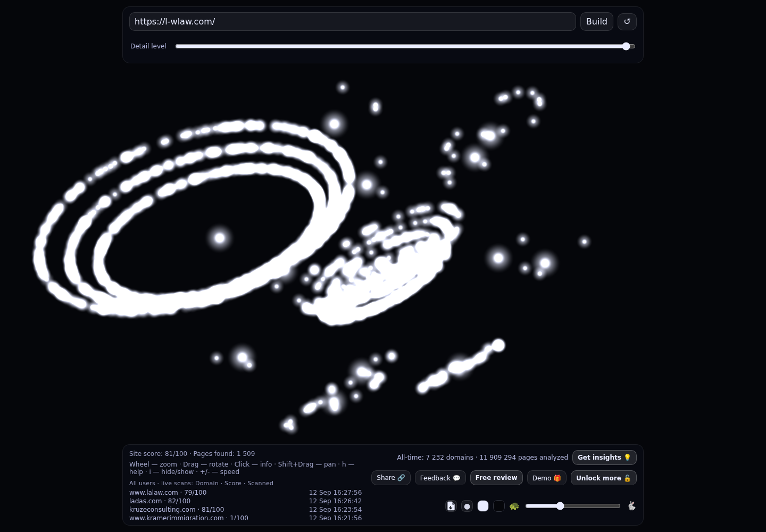
Task: Click the rabbit fast-speed icon
Action: [631, 506]
